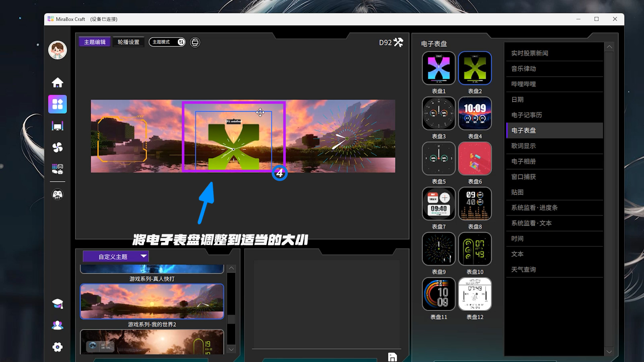Click the widget category list scroll-down arrow
This screenshot has width=644, height=362.
click(609, 352)
